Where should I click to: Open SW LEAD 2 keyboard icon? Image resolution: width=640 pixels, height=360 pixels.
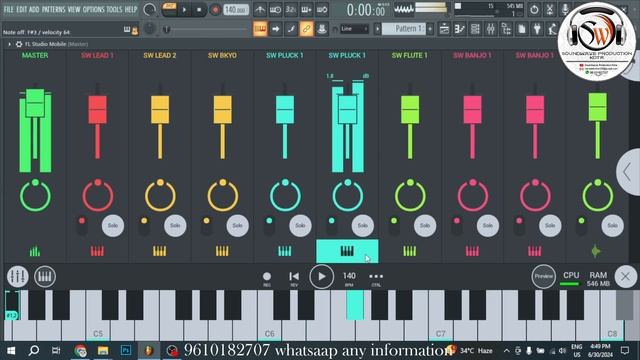[160, 251]
